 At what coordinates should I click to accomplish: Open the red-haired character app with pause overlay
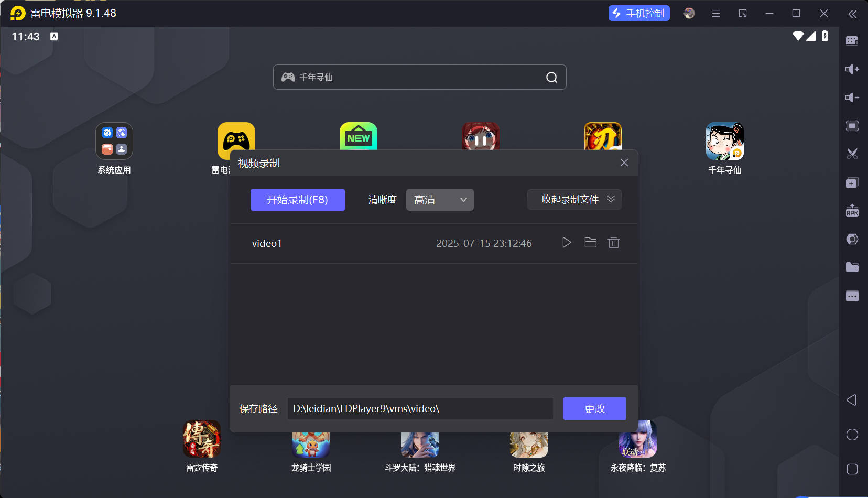click(x=481, y=136)
